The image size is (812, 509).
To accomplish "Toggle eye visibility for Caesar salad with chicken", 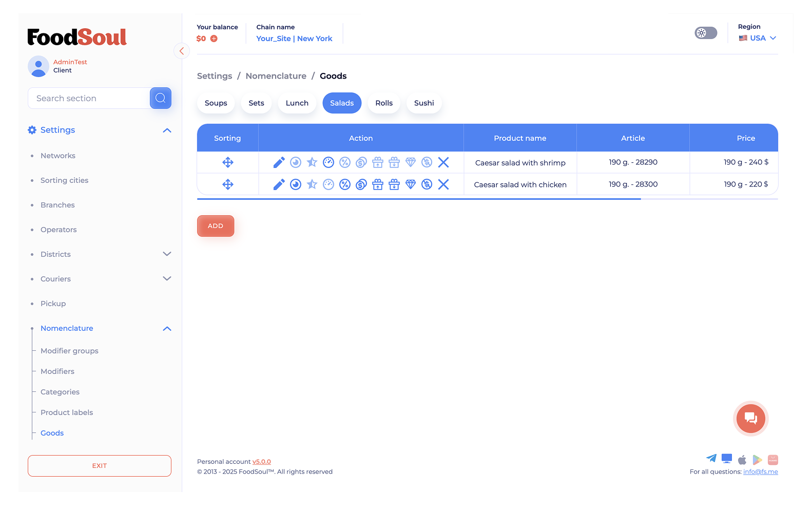I will (296, 184).
